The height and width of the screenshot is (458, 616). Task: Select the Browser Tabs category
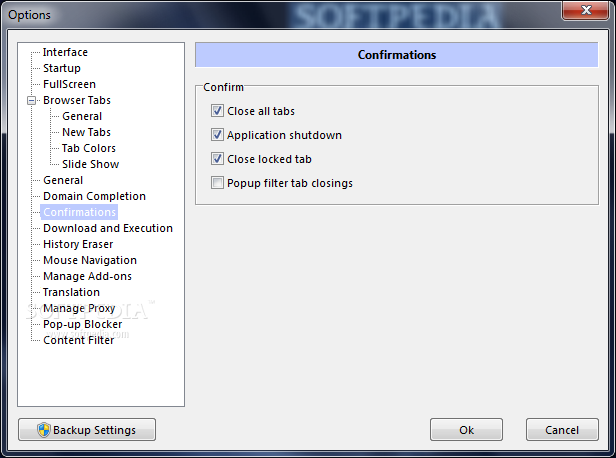[77, 100]
